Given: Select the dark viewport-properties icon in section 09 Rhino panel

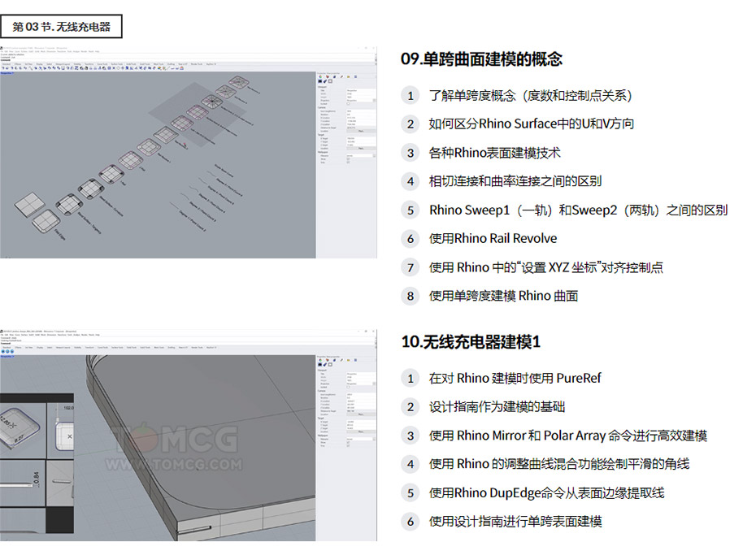Looking at the screenshot, I should tap(320, 81).
